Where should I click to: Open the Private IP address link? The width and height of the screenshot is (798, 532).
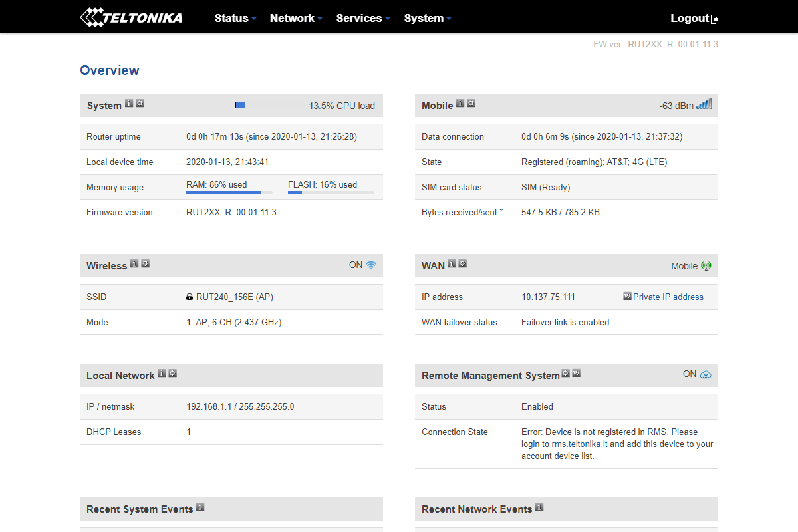[668, 297]
